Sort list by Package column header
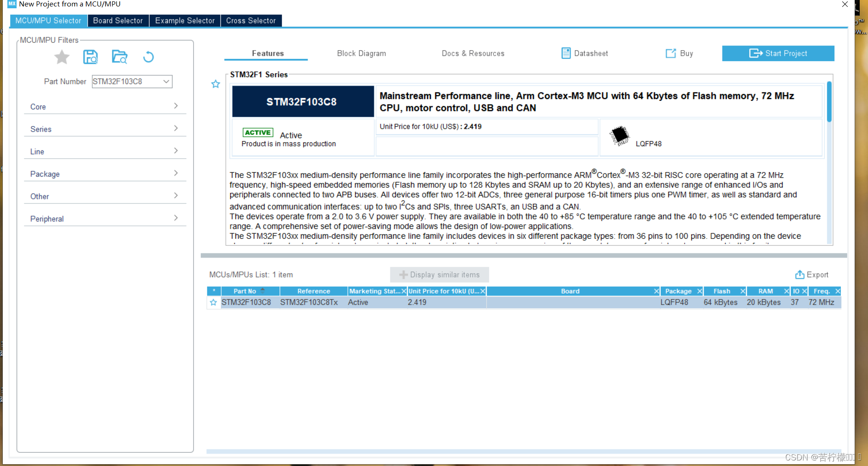This screenshot has height=466, width=868. pyautogui.click(x=678, y=291)
